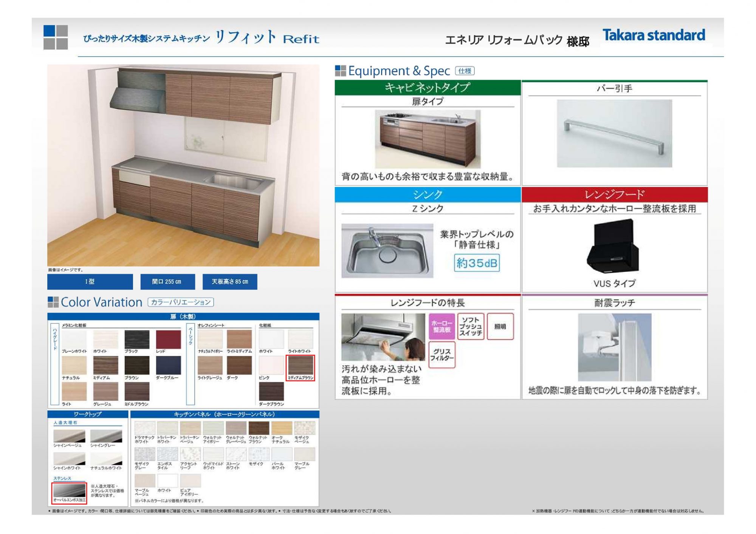Image resolution: width=756 pixels, height=534 pixels.
Task: Pick the ドラマチックホワイト panel swatch
Action: coord(145,428)
